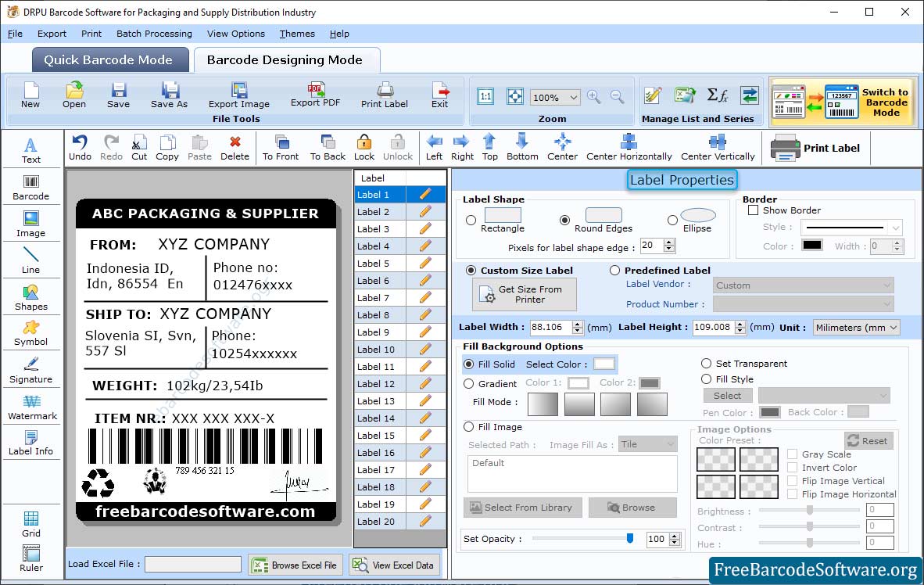924x585 pixels.
Task: Click the zoom in magnifier icon
Action: coord(594,97)
